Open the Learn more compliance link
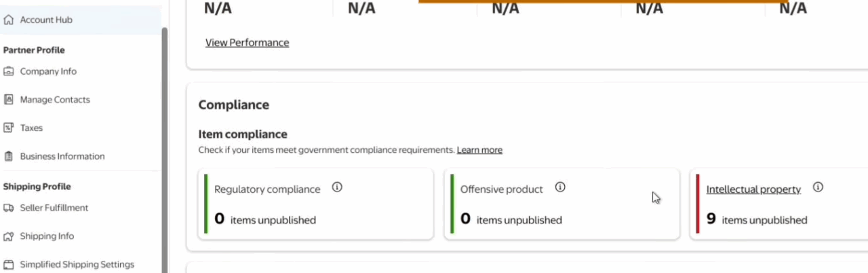Image resolution: width=868 pixels, height=273 pixels. (x=479, y=150)
